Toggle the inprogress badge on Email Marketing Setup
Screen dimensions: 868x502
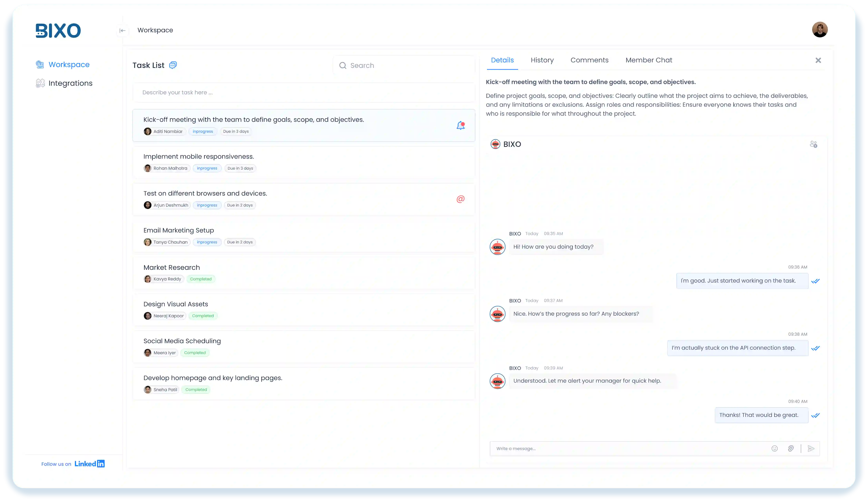(207, 242)
